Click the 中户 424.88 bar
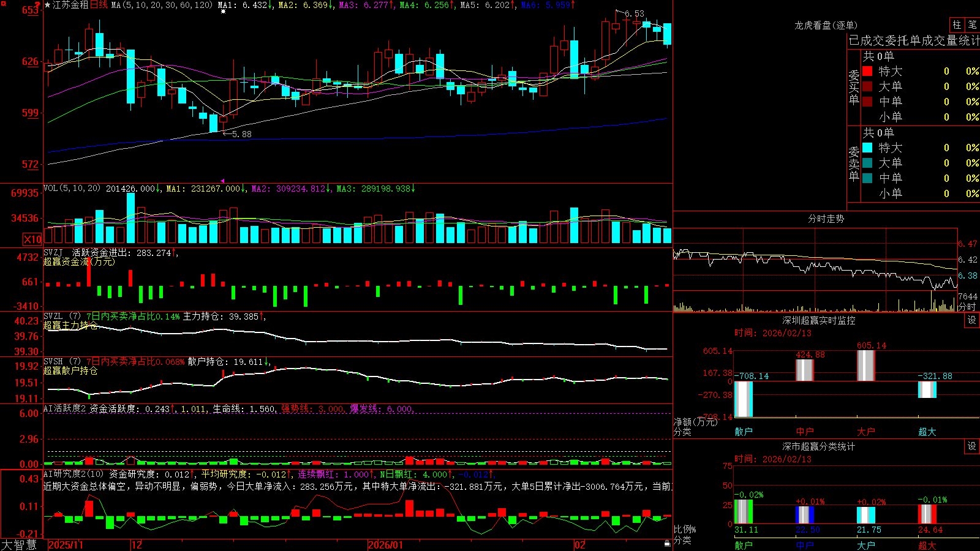The image size is (980, 551). tap(805, 370)
